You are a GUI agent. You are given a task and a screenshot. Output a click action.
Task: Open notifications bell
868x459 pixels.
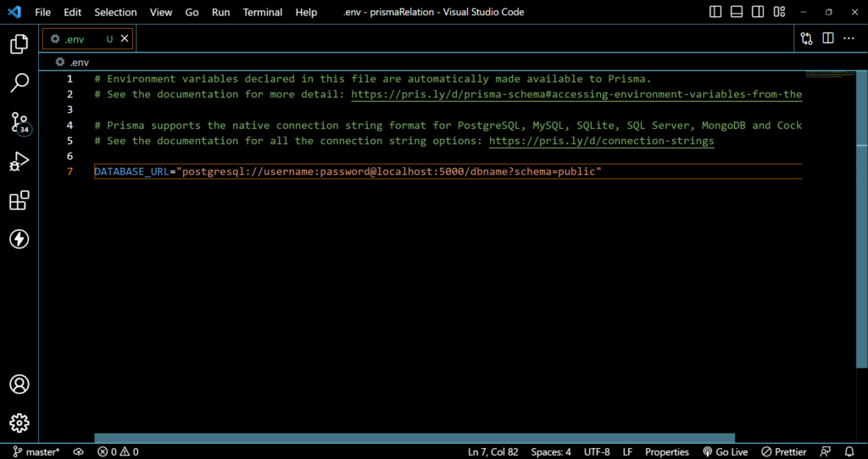click(849, 452)
